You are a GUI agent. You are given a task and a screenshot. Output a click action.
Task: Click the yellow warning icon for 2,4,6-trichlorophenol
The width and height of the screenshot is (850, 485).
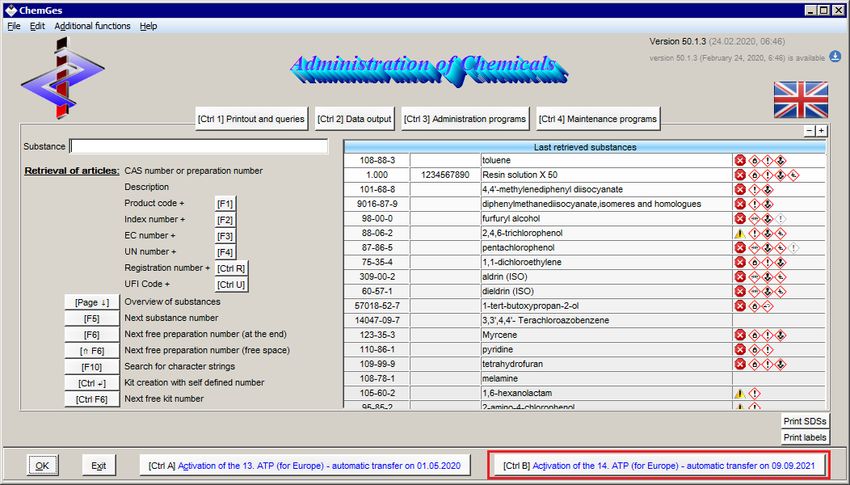740,234
